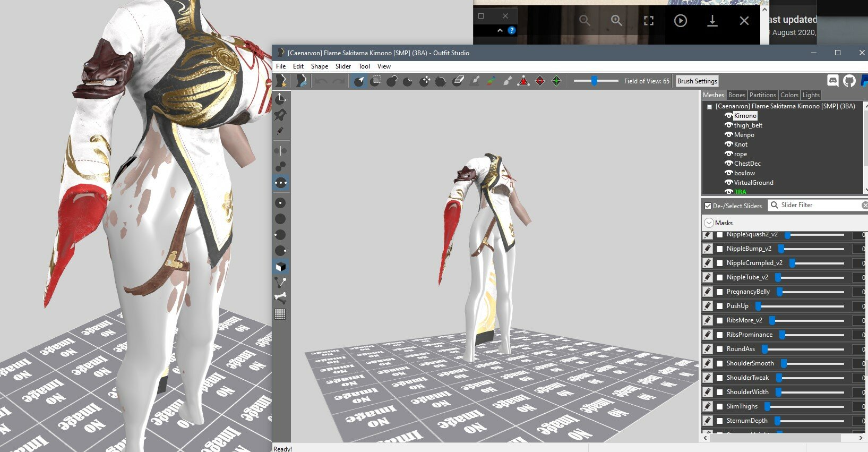Click the pushpin pivot tool icon
This screenshot has width=868, height=452.
point(280,115)
